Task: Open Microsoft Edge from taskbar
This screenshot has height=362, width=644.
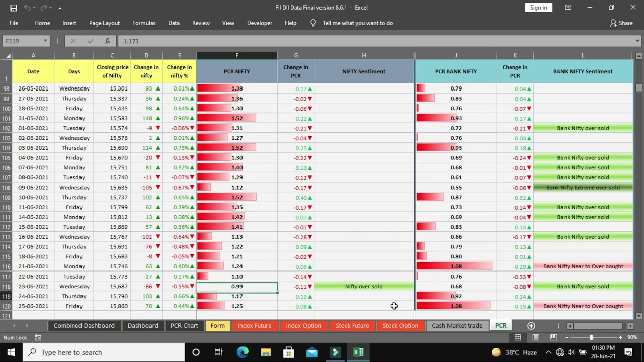Action: [x=243, y=352]
